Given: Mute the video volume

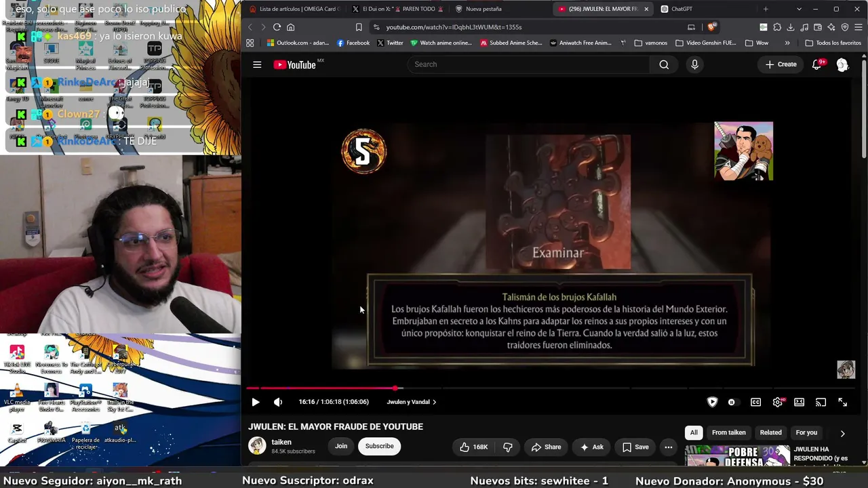Looking at the screenshot, I should pyautogui.click(x=278, y=402).
